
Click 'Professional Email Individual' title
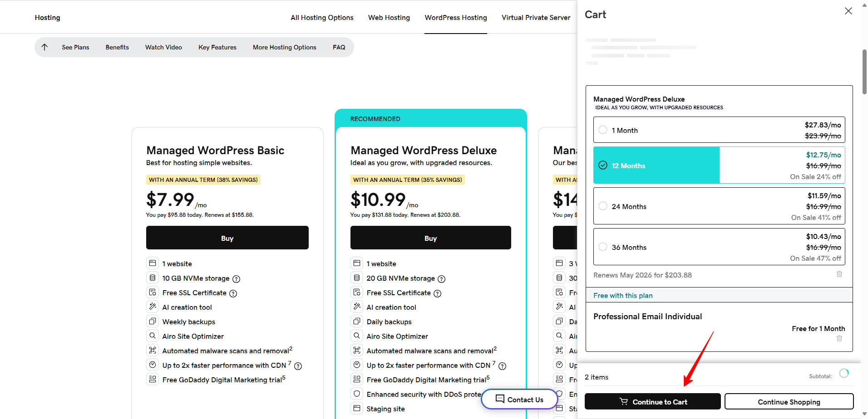coord(647,317)
